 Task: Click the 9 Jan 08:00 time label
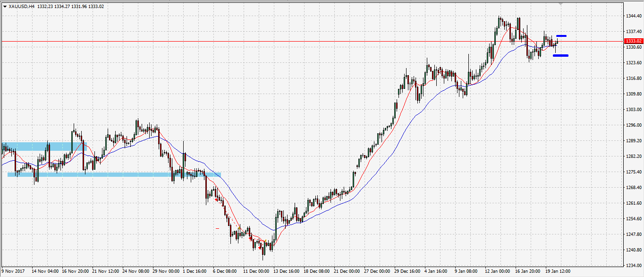pos(467,272)
